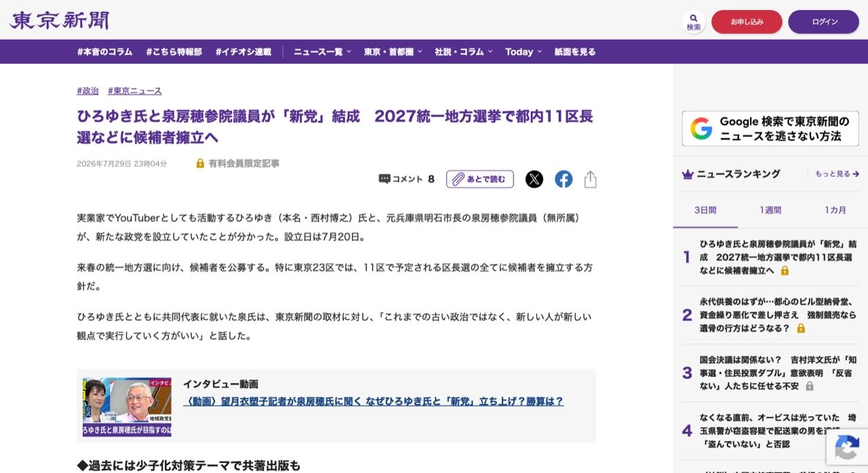This screenshot has height=473, width=868.
Task: Expand the Today menu
Action: pyautogui.click(x=524, y=52)
